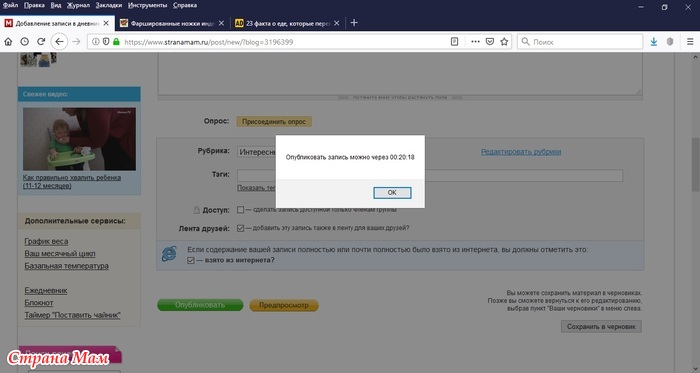Open downloads arrow icon
The width and height of the screenshot is (700, 373).
pyautogui.click(x=654, y=41)
